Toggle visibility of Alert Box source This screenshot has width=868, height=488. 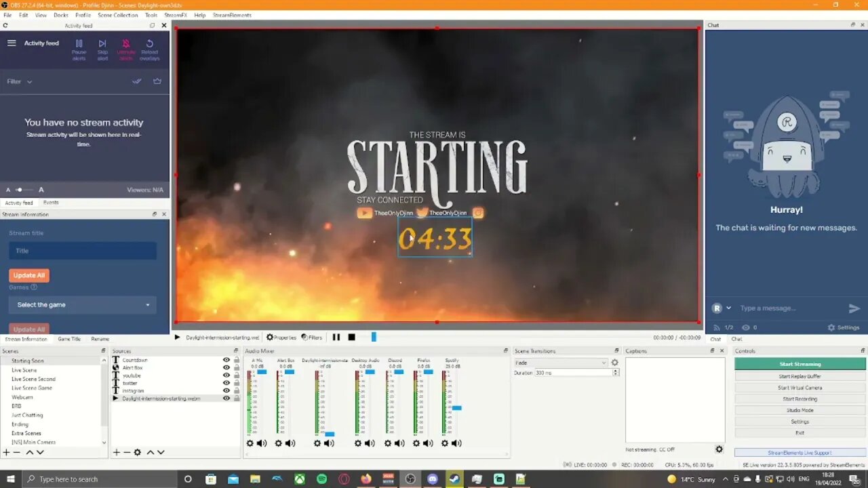pos(226,367)
